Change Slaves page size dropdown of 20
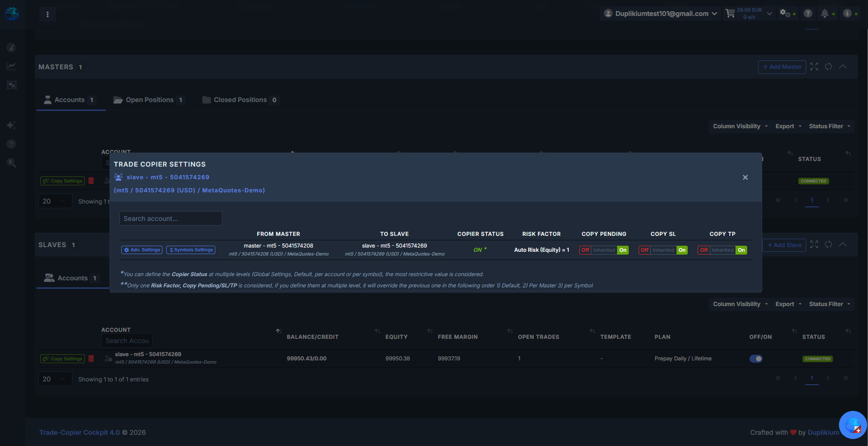This screenshot has height=446, width=868. coord(55,379)
